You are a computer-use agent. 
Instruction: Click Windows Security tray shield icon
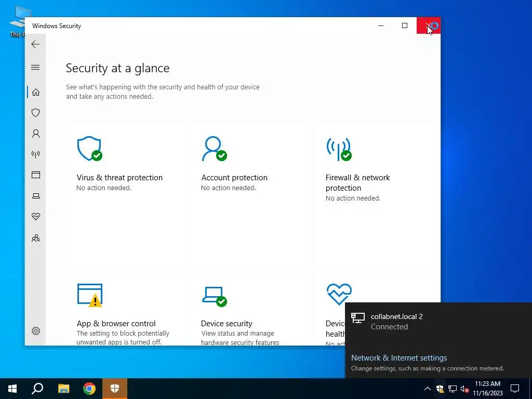tap(440, 389)
